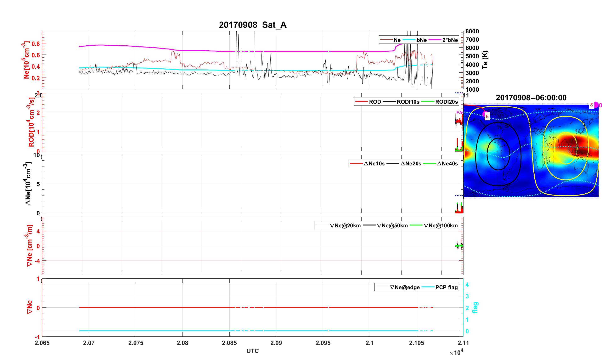Screen dimensions: 602x364
Task: Click the ∇Ne@edge legend entry
Action: [405, 287]
